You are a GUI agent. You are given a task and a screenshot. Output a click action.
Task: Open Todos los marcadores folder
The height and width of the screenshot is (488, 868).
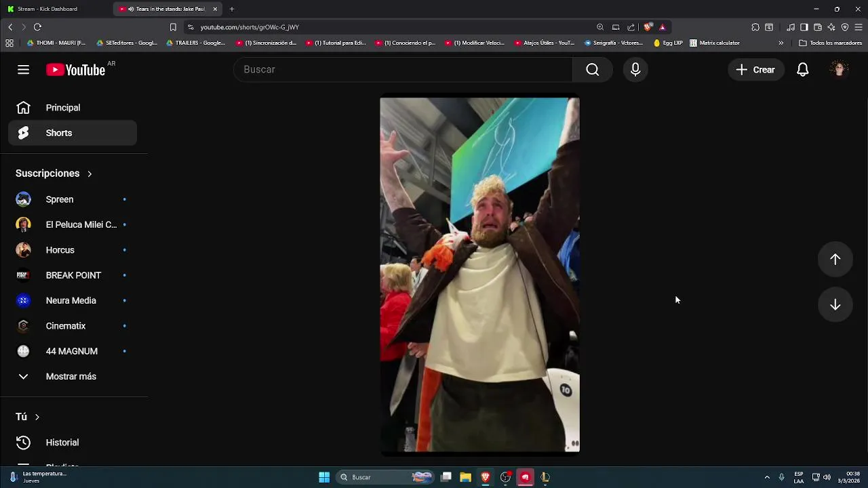pos(830,43)
